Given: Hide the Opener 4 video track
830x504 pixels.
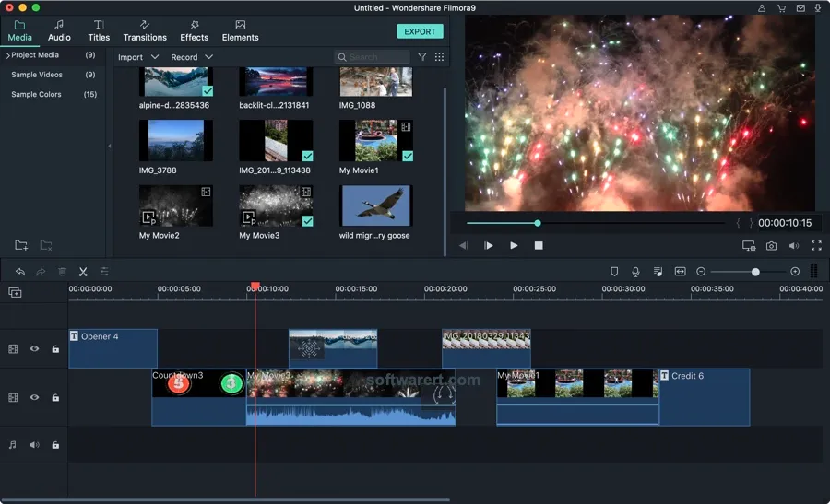Looking at the screenshot, I should (34, 348).
